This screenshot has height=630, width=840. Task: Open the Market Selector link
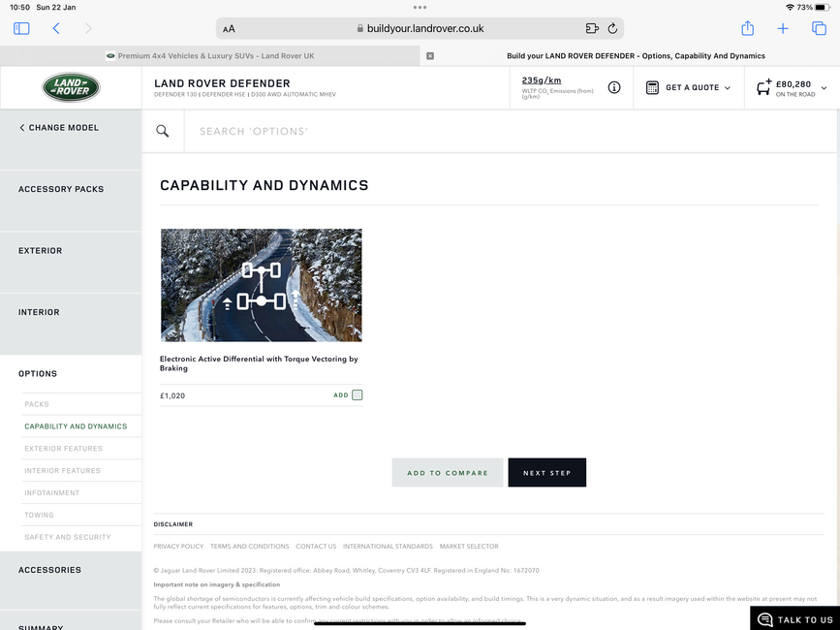coord(469,547)
